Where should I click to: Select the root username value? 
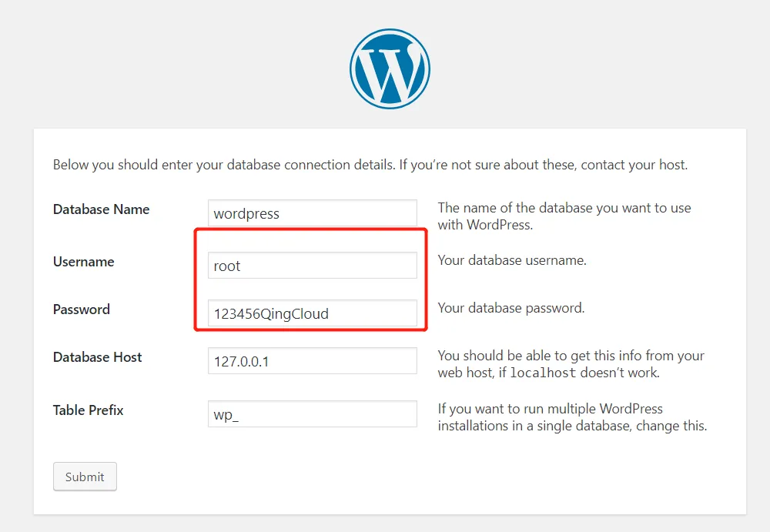point(226,265)
